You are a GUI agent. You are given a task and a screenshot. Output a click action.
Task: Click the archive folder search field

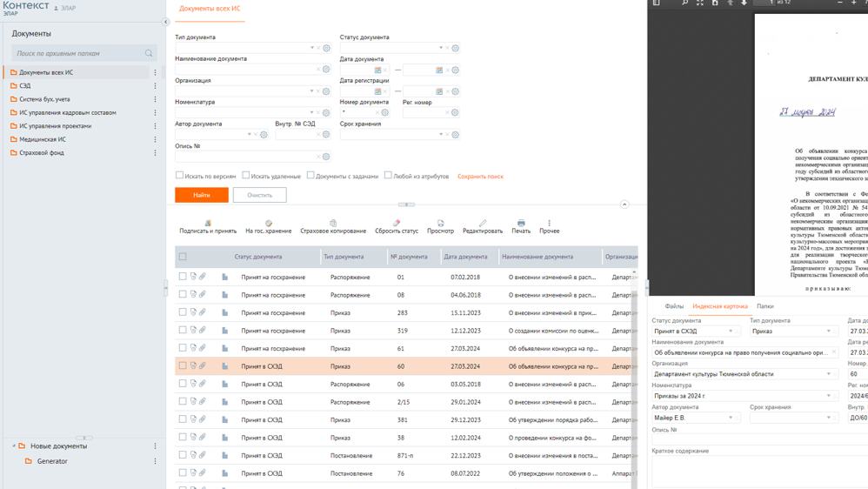[x=78, y=54]
